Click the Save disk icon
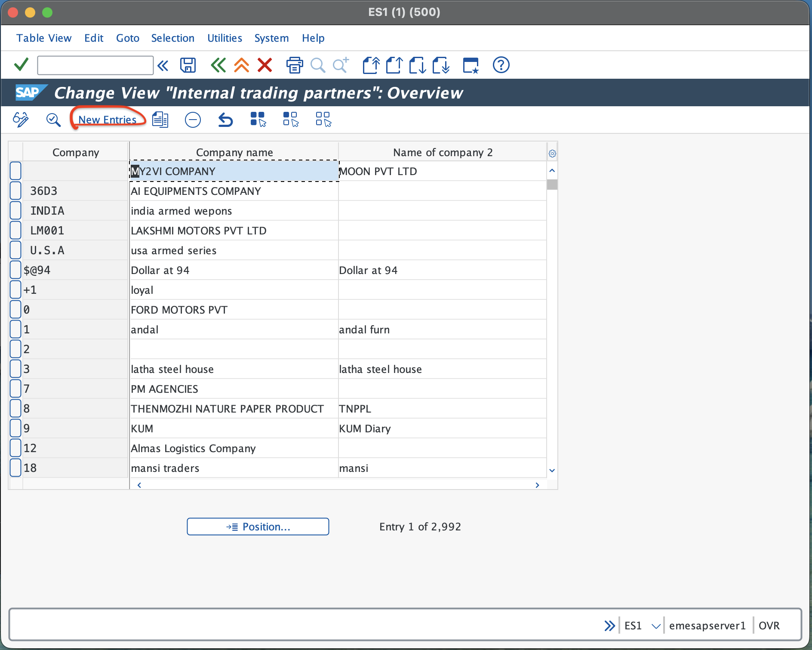 188,65
